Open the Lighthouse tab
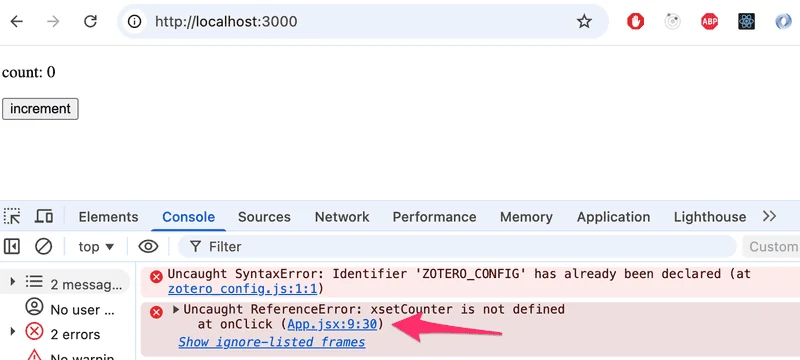 (x=710, y=217)
